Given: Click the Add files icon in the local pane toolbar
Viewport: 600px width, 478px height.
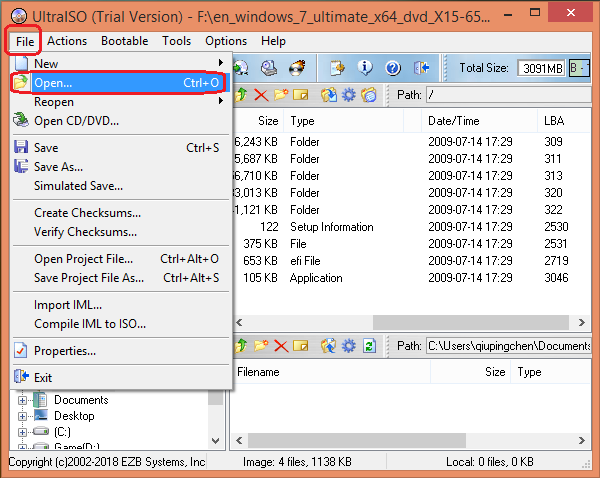Looking at the screenshot, I should (329, 346).
